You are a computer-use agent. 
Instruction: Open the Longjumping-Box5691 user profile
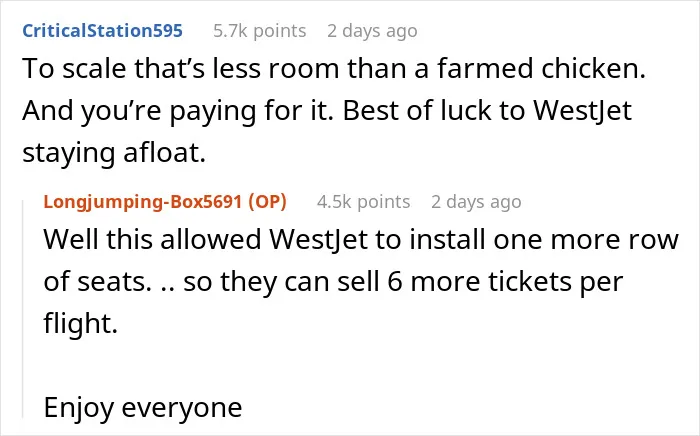click(x=142, y=202)
